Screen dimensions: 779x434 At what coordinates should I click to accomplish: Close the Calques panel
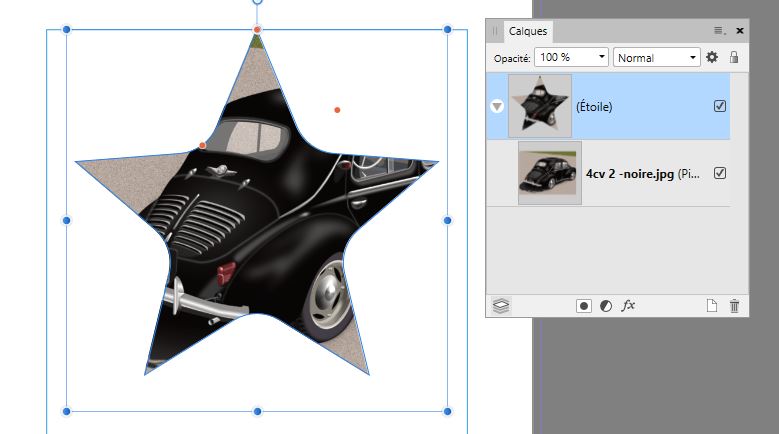pyautogui.click(x=740, y=31)
